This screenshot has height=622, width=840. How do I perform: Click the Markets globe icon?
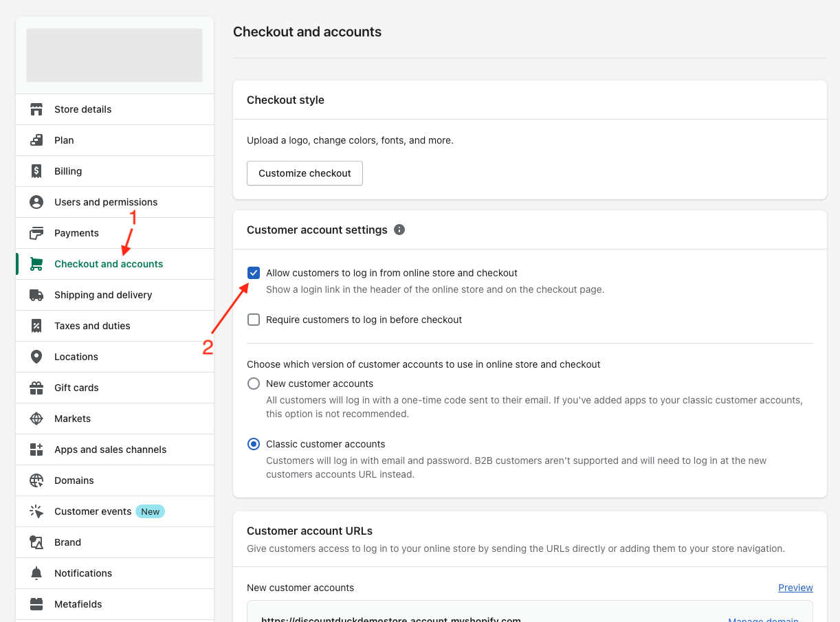(36, 419)
